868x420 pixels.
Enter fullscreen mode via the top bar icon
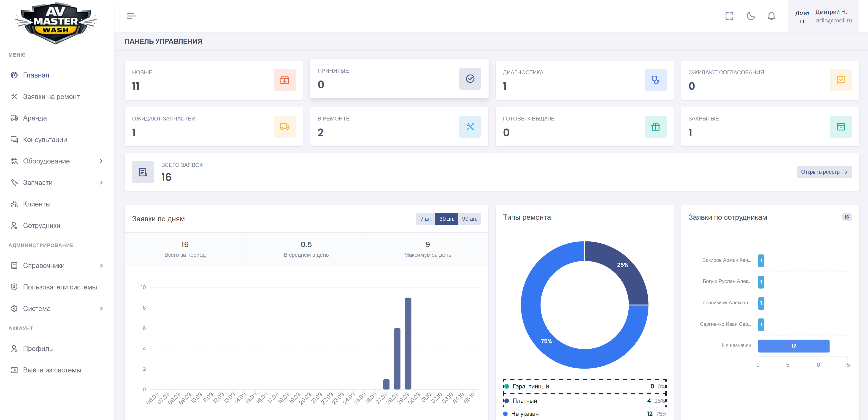[x=729, y=16]
